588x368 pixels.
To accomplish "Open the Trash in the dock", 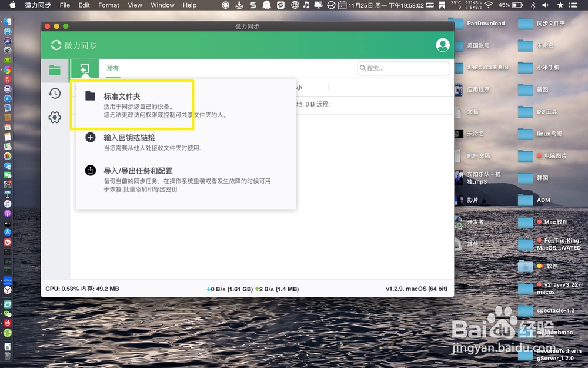I will 8,356.
